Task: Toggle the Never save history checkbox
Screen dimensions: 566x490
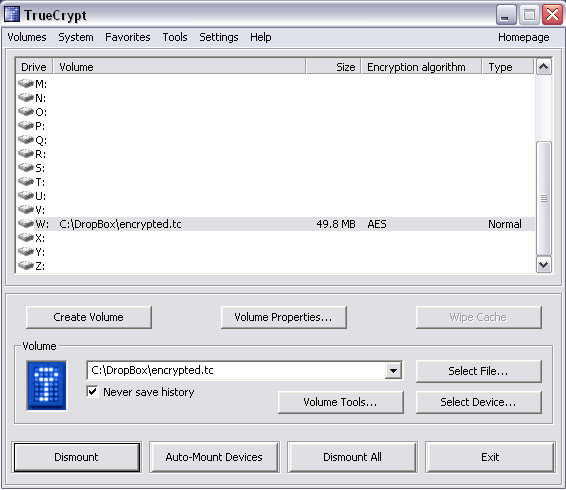Action: [92, 391]
